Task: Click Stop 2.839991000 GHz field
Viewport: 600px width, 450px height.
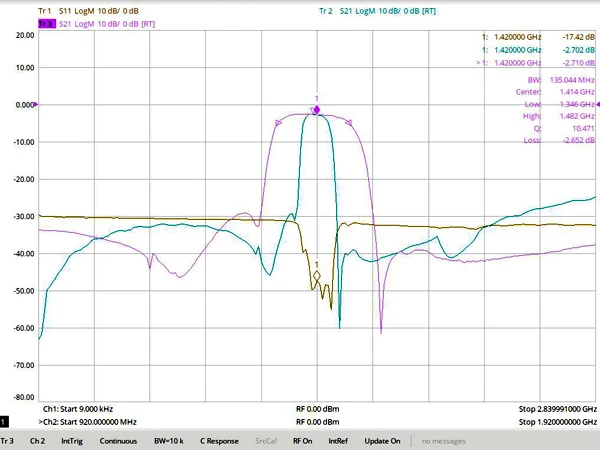Action: (x=558, y=409)
